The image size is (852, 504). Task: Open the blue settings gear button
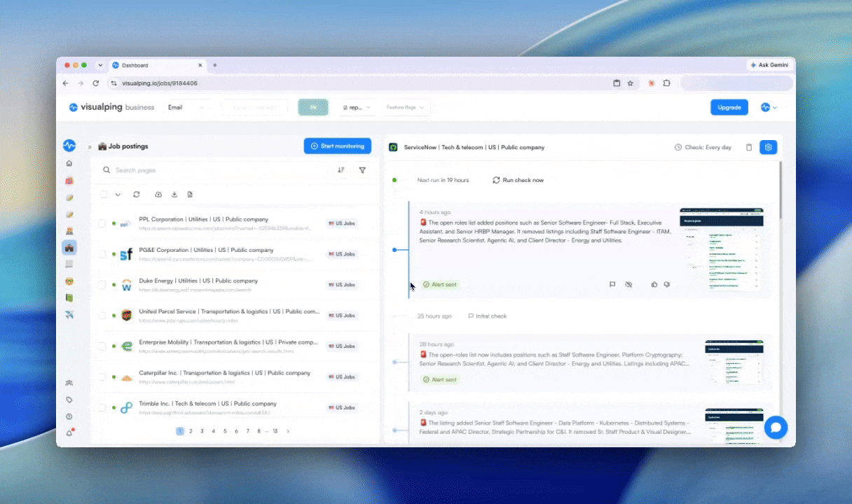coord(769,147)
